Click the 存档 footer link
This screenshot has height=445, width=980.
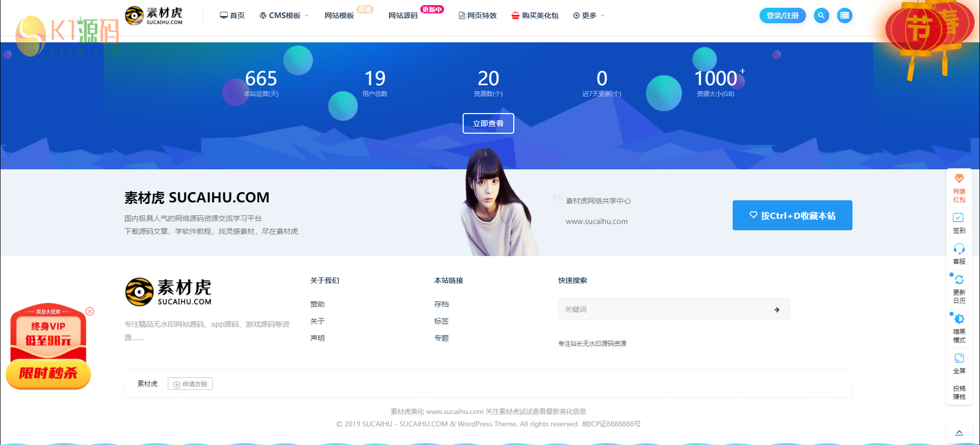coord(441,304)
